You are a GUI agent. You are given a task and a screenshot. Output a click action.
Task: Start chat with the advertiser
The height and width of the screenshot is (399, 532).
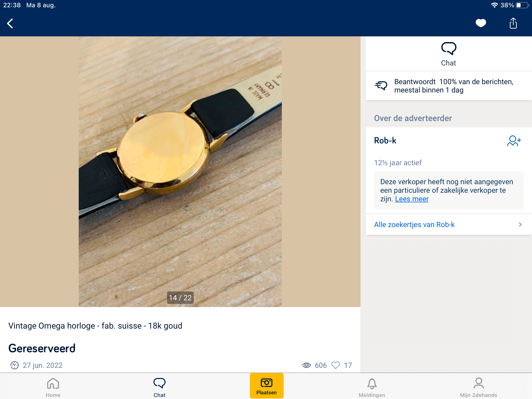coord(449,54)
